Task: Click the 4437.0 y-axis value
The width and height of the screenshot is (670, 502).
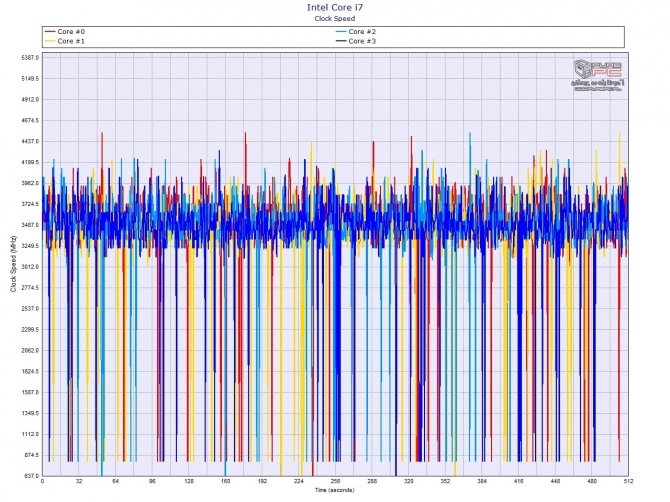Action: 30,141
